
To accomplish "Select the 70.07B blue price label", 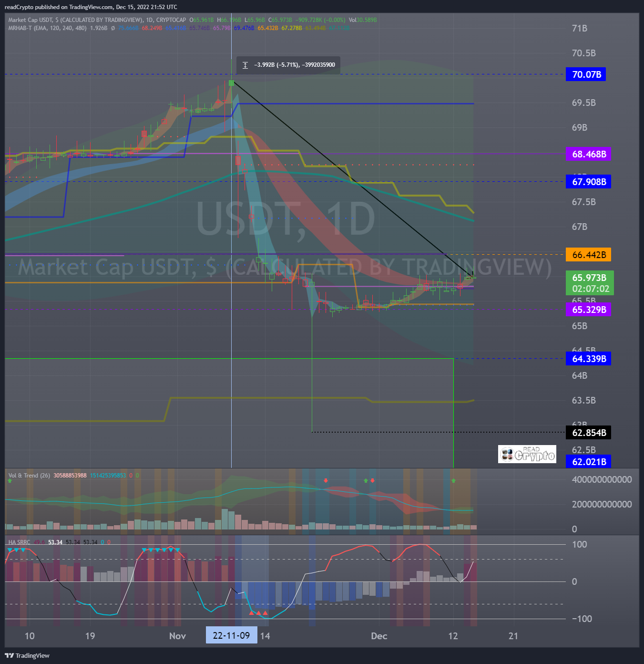I will (x=586, y=74).
